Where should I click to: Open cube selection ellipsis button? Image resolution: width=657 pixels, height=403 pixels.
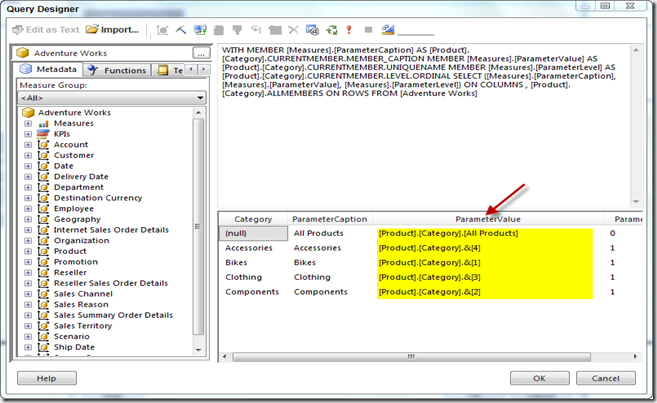coord(201,53)
